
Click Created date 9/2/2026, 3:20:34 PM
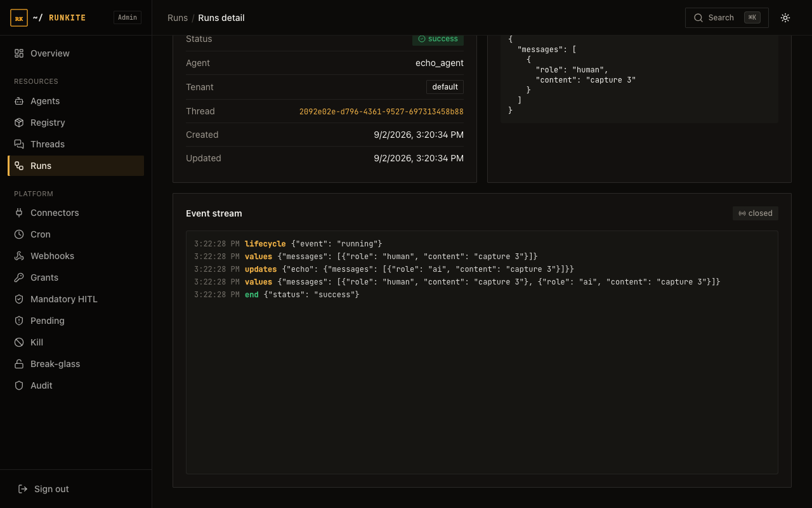(x=419, y=135)
